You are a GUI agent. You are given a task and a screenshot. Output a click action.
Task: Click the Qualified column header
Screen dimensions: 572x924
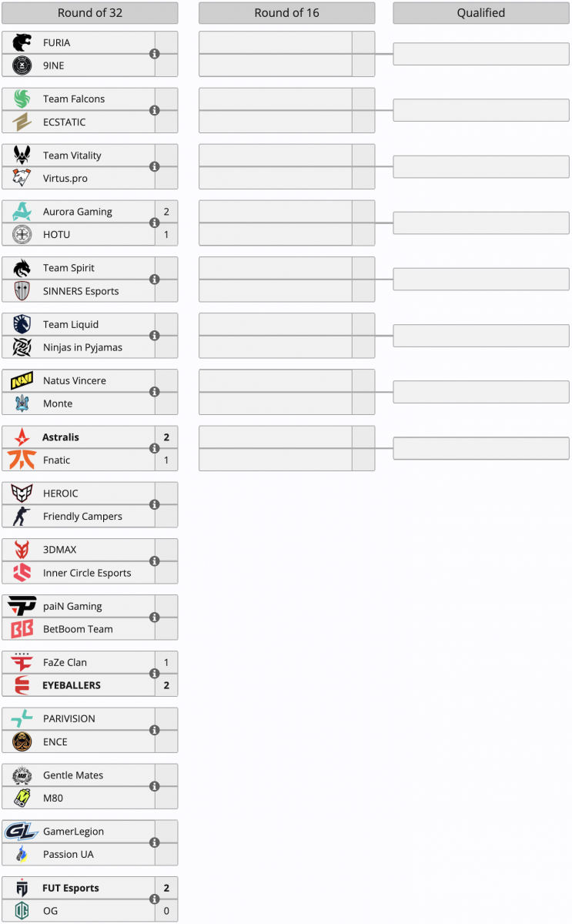pos(480,13)
